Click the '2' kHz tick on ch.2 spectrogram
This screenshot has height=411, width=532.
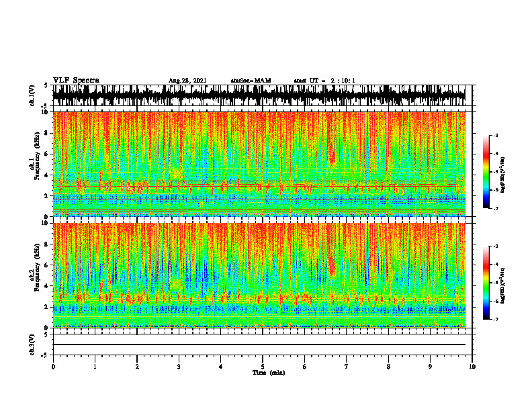pos(47,307)
